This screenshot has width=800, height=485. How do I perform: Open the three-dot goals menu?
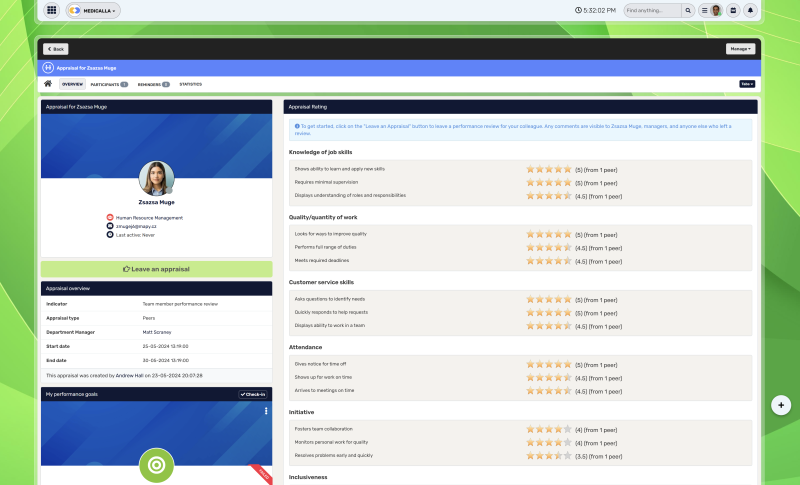[266, 411]
